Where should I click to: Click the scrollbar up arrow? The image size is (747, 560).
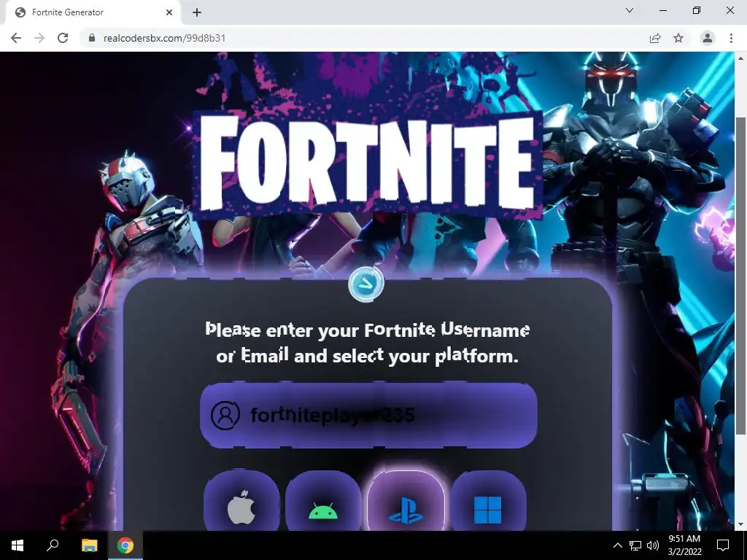point(740,58)
